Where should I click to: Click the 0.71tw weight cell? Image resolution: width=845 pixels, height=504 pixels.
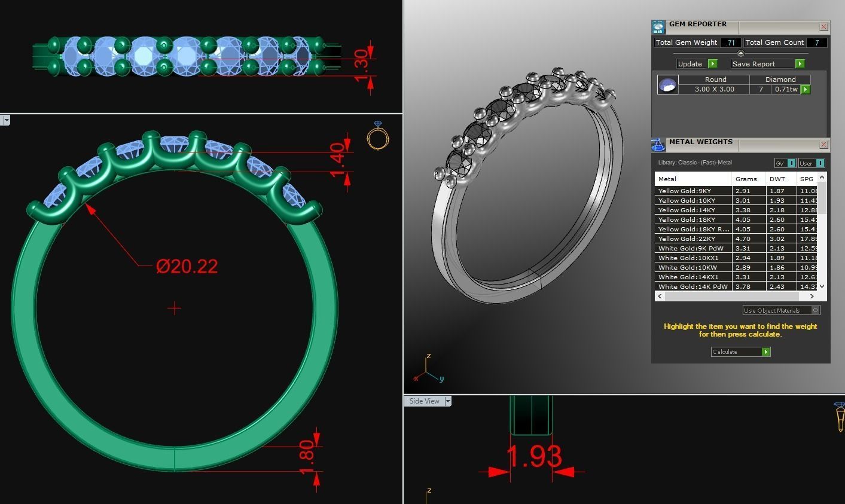point(786,89)
